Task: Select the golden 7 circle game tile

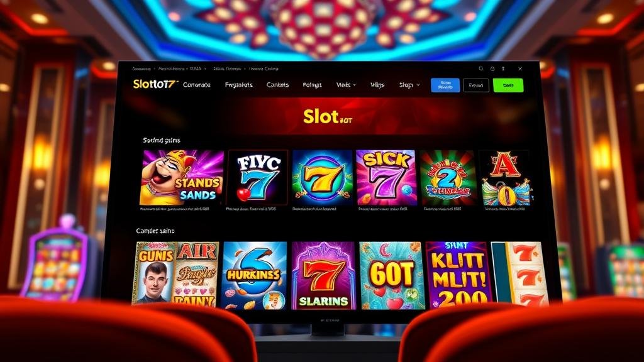Action: [x=323, y=177]
